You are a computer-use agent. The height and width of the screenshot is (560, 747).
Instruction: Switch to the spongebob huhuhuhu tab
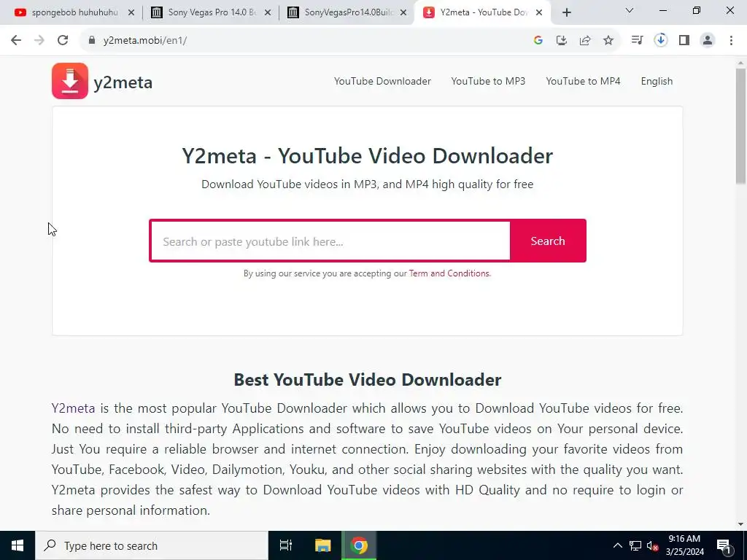click(x=75, y=12)
